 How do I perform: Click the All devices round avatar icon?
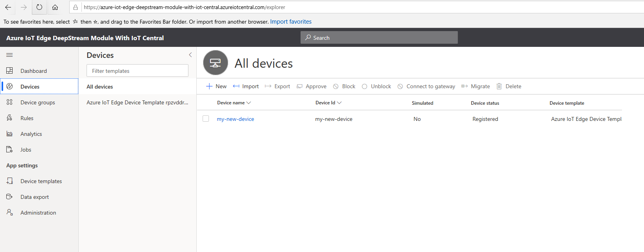(216, 63)
